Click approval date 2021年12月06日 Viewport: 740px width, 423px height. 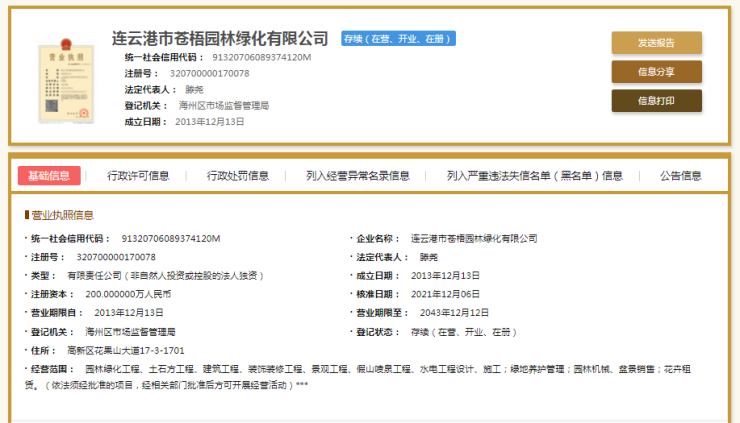pos(445,294)
